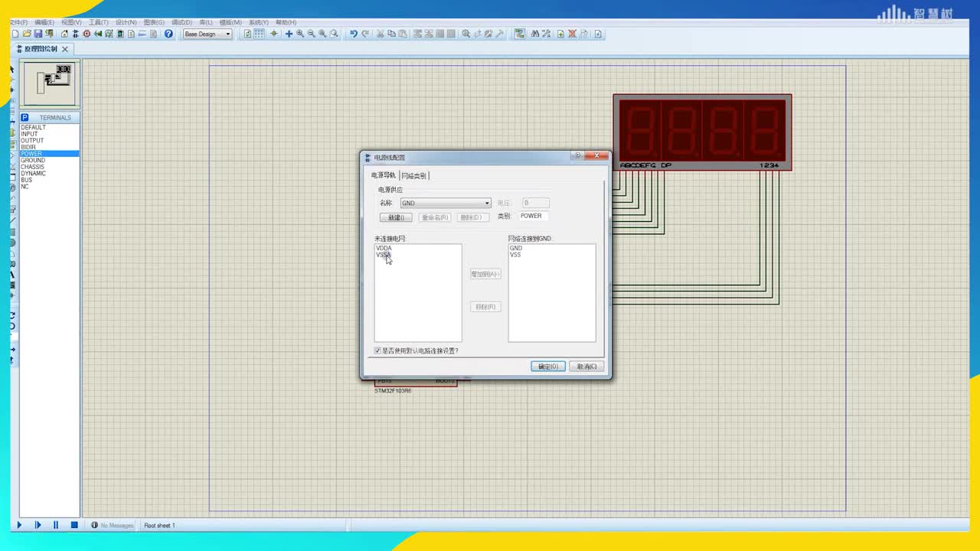Click the Undo arrow icon
This screenshot has height=551, width=980.
[x=354, y=34]
